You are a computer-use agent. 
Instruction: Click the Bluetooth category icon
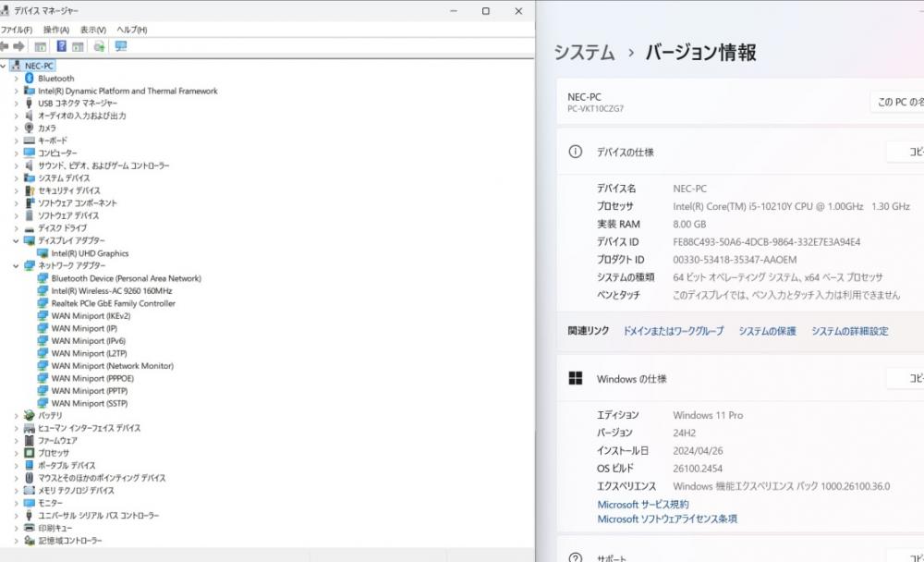[x=30, y=79]
